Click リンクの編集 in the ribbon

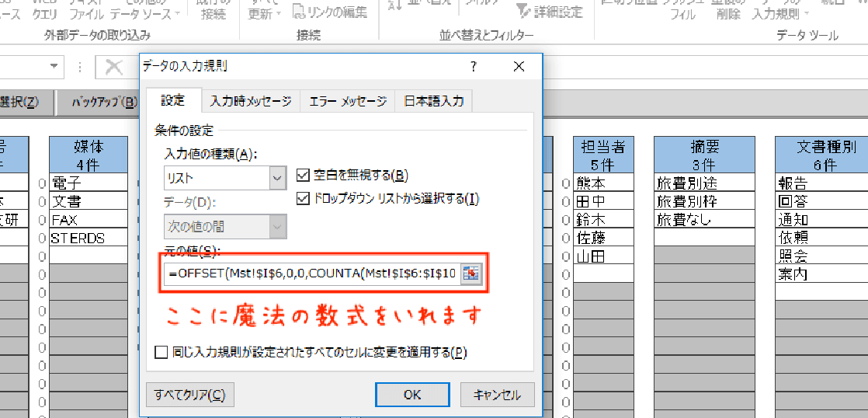click(330, 11)
